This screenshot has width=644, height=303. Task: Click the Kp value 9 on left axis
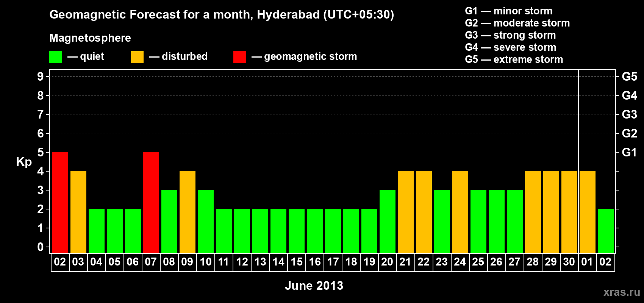point(41,77)
